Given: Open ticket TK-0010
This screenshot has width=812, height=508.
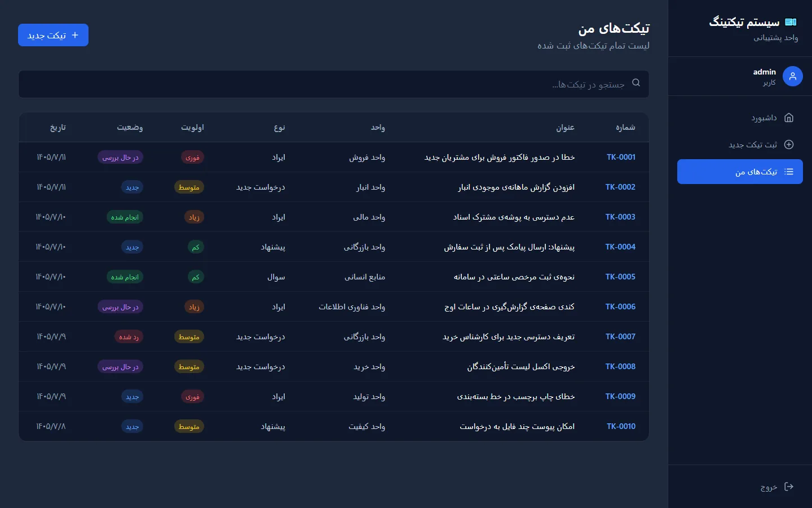Looking at the screenshot, I should pyautogui.click(x=621, y=426).
